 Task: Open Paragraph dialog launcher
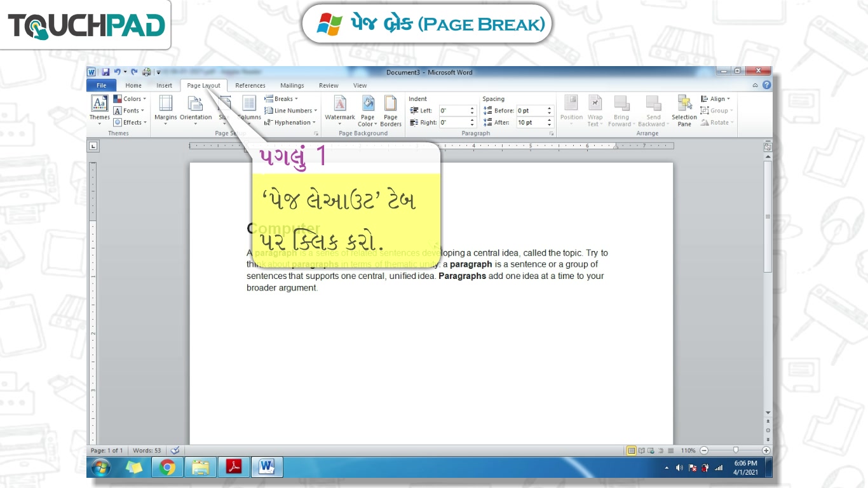tap(552, 133)
